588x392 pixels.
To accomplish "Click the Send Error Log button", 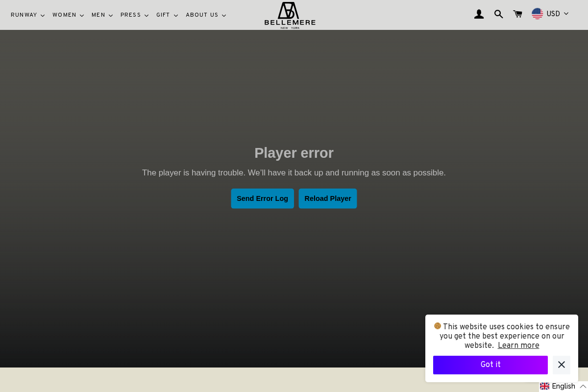I will (263, 198).
